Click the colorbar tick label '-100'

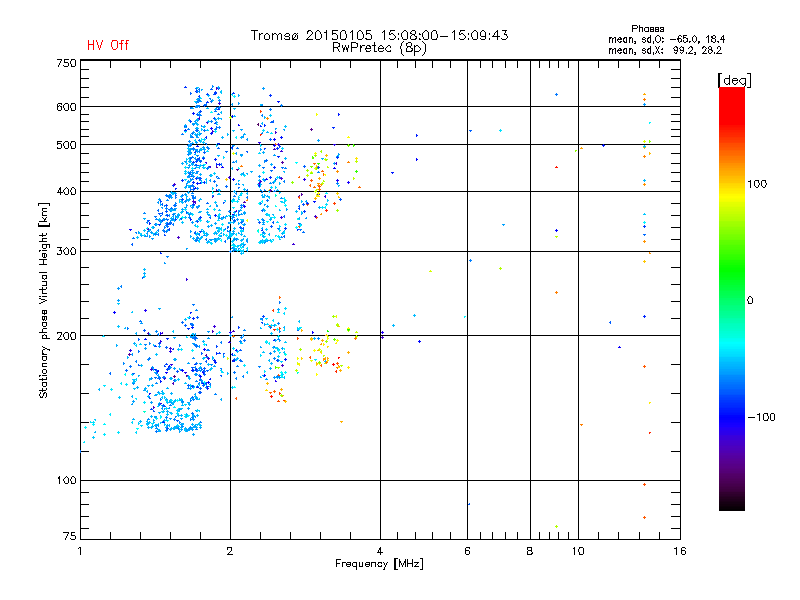coord(761,417)
